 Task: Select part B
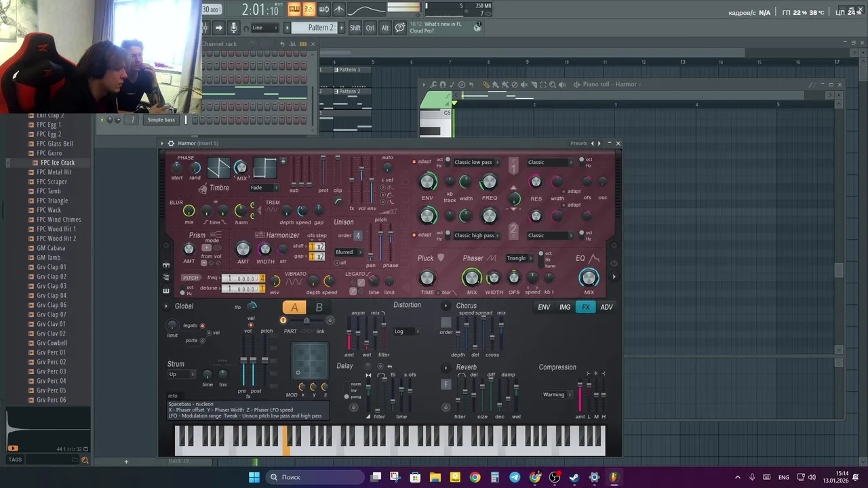click(319, 307)
